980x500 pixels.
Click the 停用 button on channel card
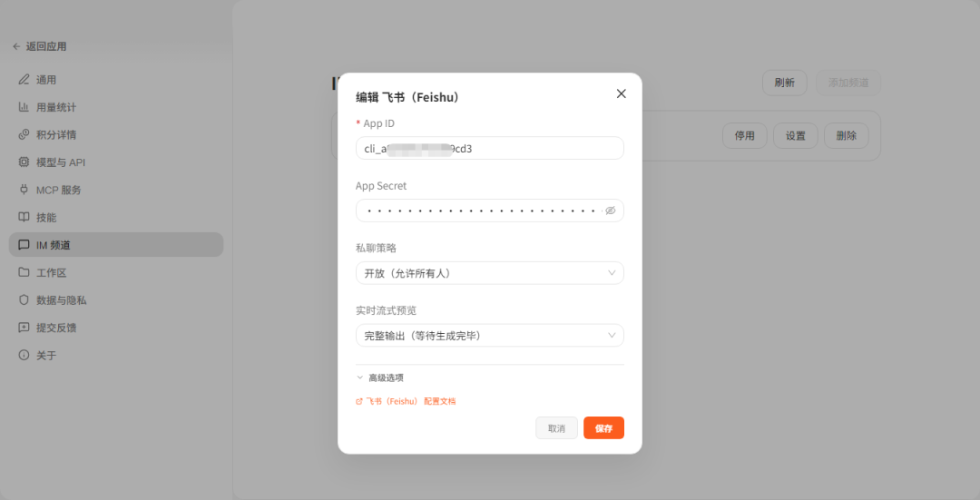point(744,135)
